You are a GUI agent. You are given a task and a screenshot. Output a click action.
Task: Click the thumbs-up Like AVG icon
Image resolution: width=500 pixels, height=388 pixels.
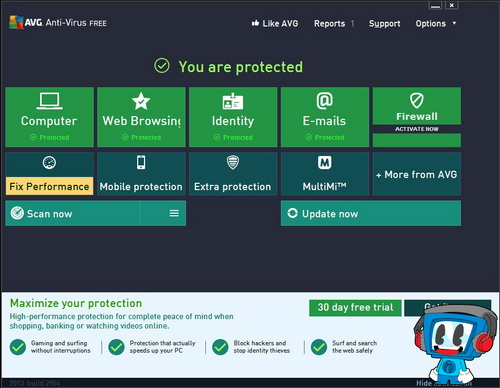(x=255, y=23)
